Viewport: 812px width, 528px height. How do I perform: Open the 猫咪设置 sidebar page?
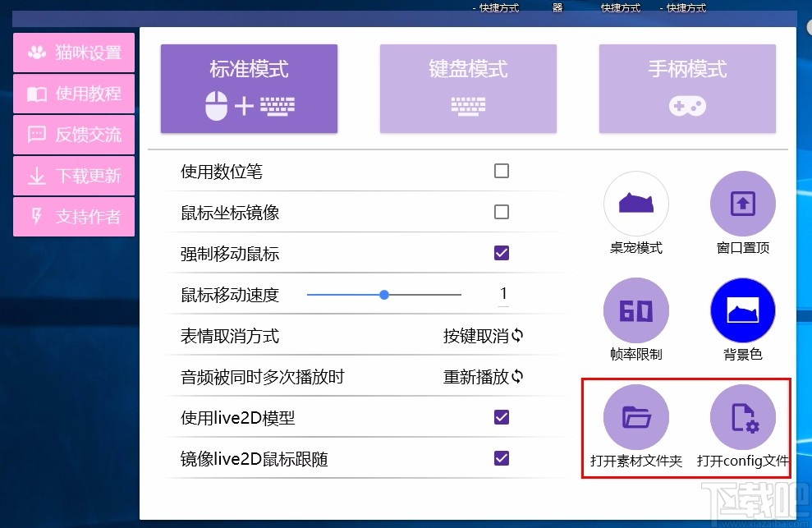pos(74,53)
